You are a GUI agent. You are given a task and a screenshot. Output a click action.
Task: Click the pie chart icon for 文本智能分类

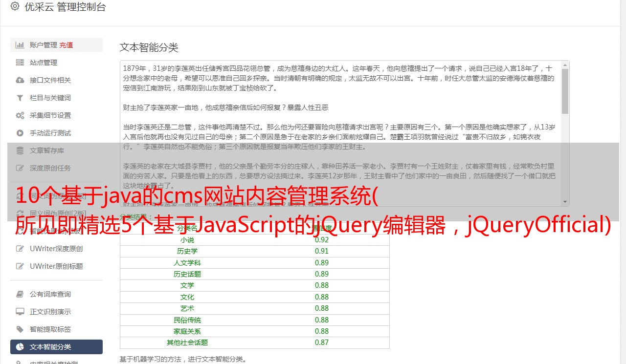point(20,347)
